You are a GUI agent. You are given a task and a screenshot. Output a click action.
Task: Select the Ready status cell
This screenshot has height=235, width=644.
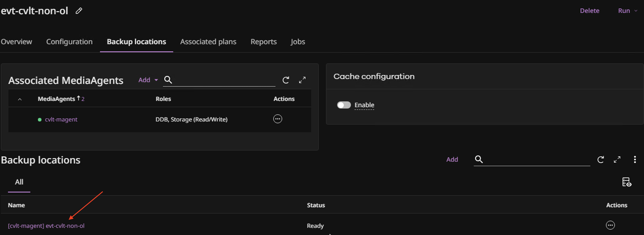(315, 226)
